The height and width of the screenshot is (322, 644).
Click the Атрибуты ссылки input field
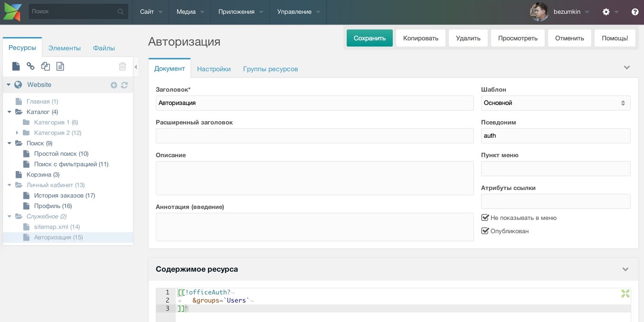556,201
